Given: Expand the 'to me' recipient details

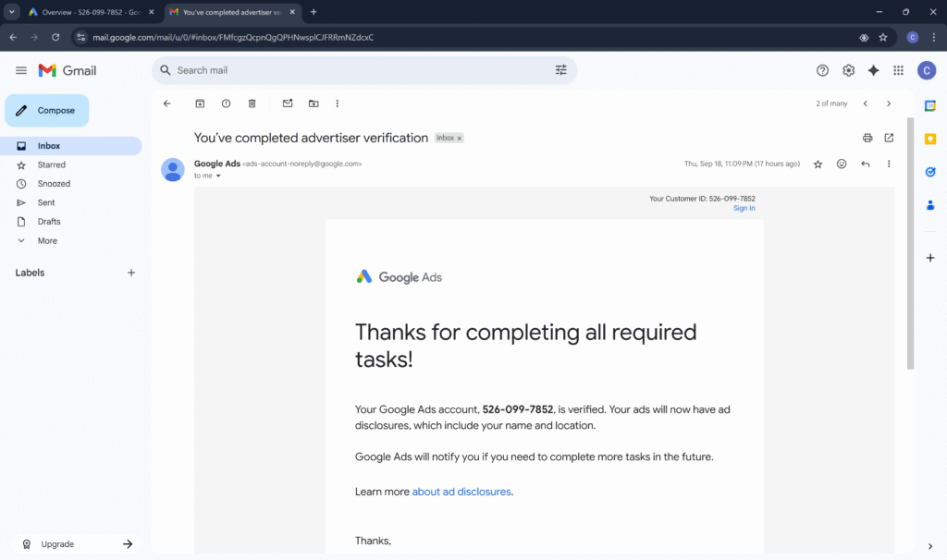Looking at the screenshot, I should coord(218,176).
